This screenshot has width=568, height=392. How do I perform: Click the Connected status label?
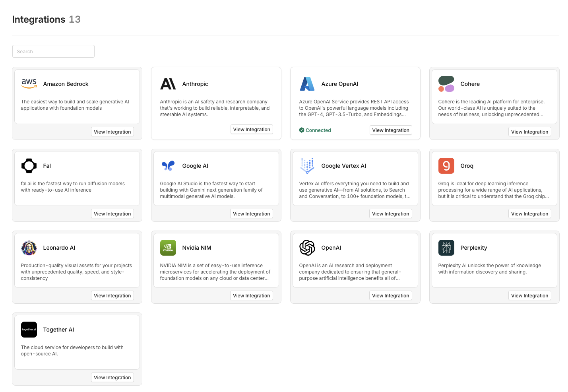[x=318, y=130]
